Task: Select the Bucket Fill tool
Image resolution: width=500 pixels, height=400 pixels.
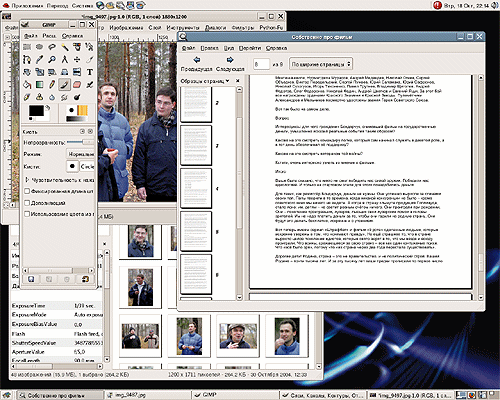Action: (27, 85)
